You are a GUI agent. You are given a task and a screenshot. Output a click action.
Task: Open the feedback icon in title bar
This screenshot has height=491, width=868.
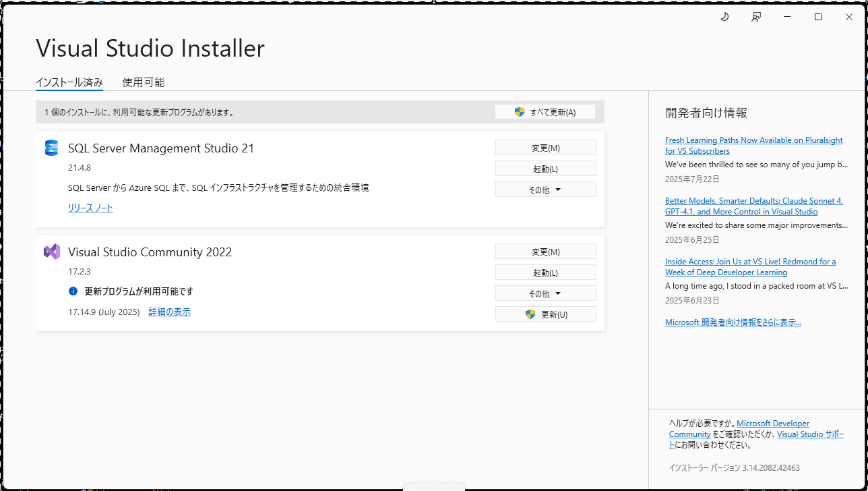756,17
